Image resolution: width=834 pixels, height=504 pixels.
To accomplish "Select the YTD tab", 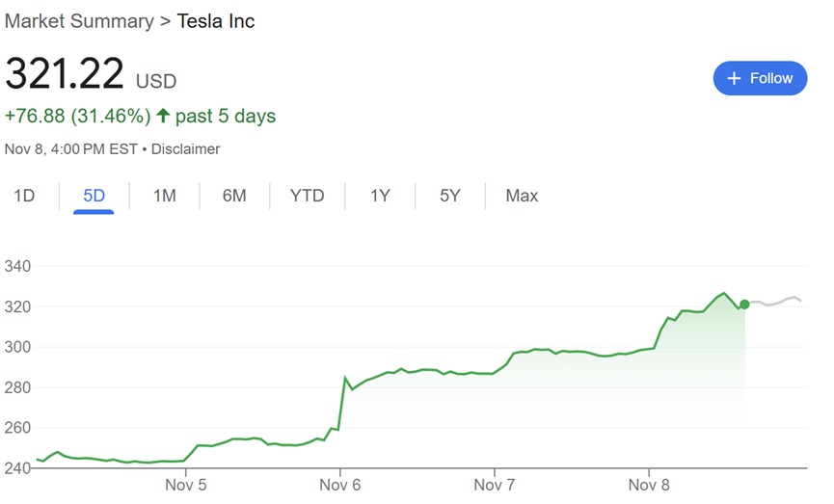I will tap(308, 196).
